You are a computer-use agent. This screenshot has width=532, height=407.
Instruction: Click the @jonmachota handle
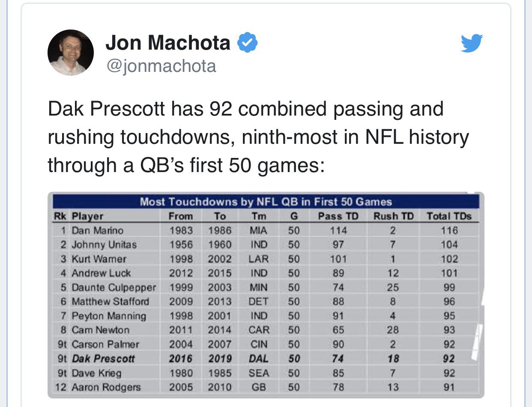click(161, 66)
